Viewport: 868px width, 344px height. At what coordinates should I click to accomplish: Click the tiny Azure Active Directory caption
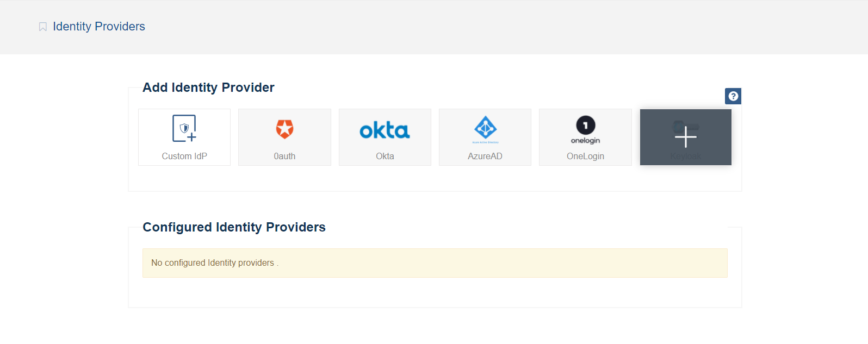[485, 142]
